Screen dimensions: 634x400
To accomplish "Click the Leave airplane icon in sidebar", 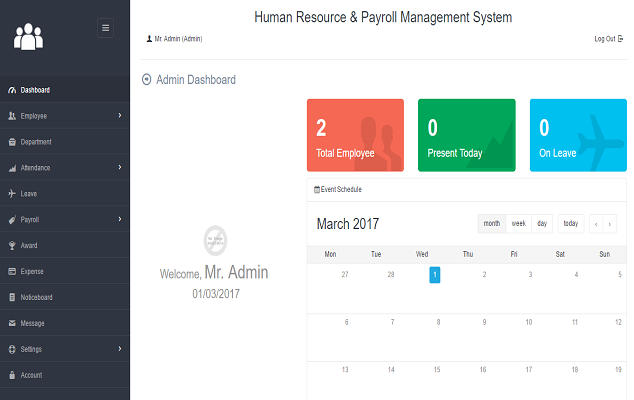I will click(12, 194).
